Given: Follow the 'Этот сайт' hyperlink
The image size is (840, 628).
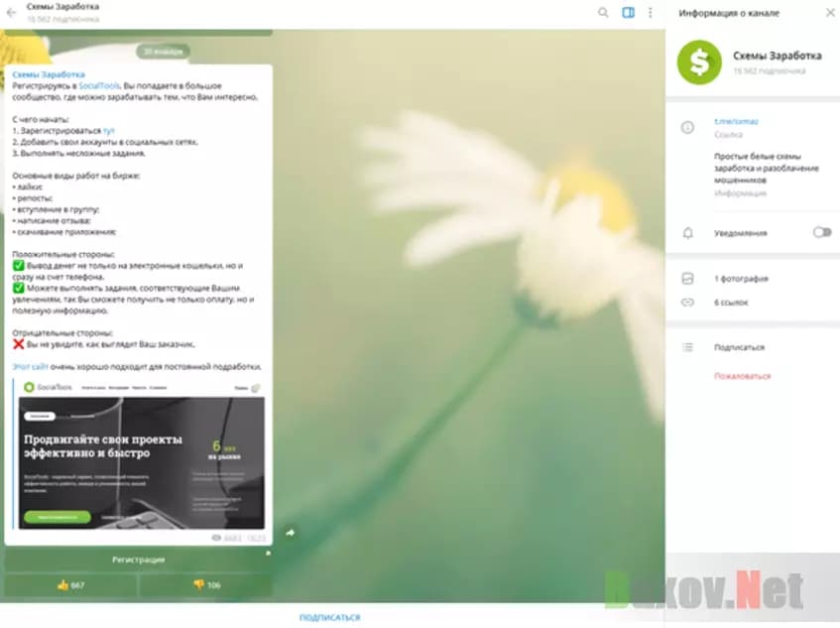Looking at the screenshot, I should click(x=29, y=366).
